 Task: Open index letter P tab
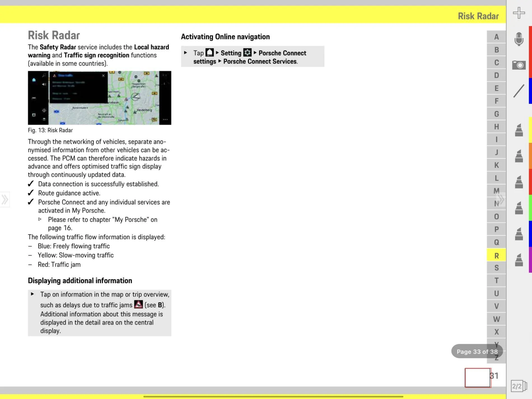(x=496, y=229)
